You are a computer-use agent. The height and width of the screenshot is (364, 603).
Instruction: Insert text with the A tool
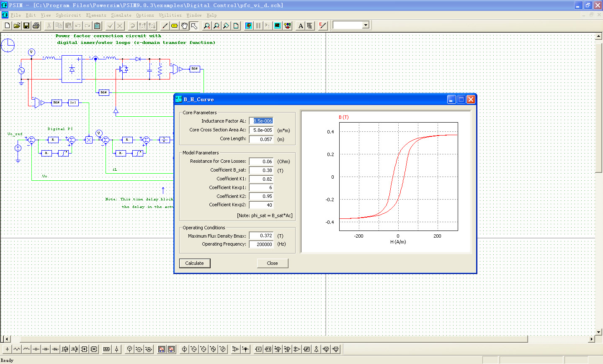pyautogui.click(x=301, y=26)
